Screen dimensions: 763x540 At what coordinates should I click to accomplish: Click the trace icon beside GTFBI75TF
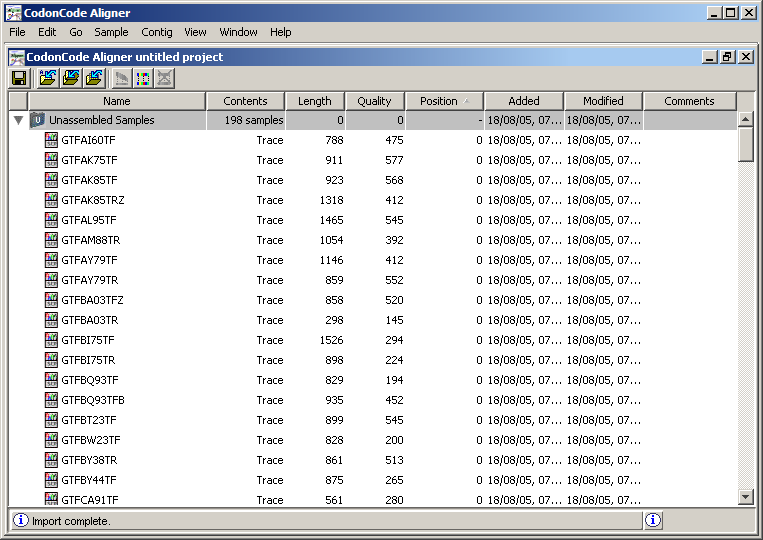coord(51,340)
